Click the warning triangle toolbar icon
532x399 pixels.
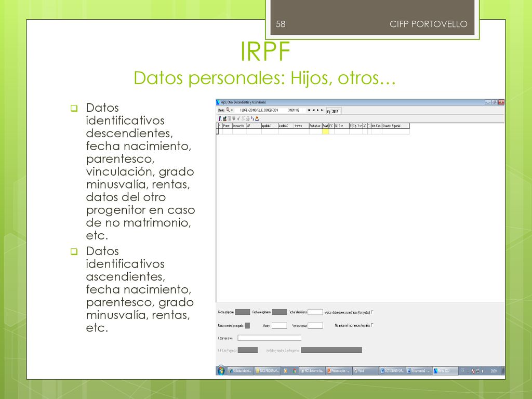pyautogui.click(x=257, y=119)
